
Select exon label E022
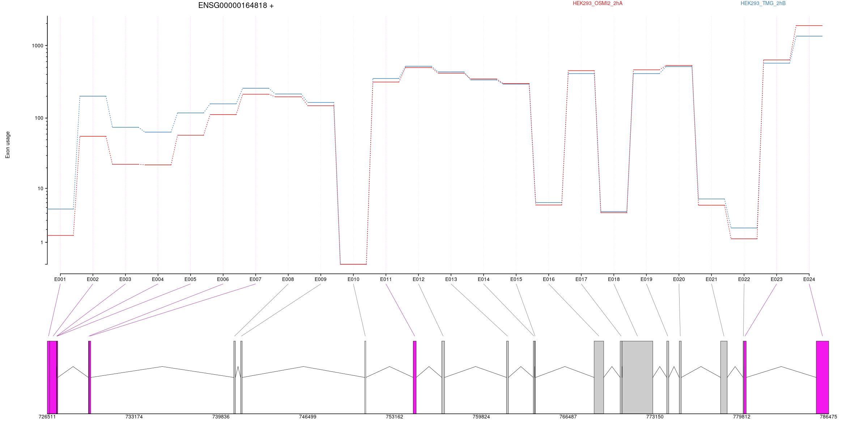click(x=744, y=279)
